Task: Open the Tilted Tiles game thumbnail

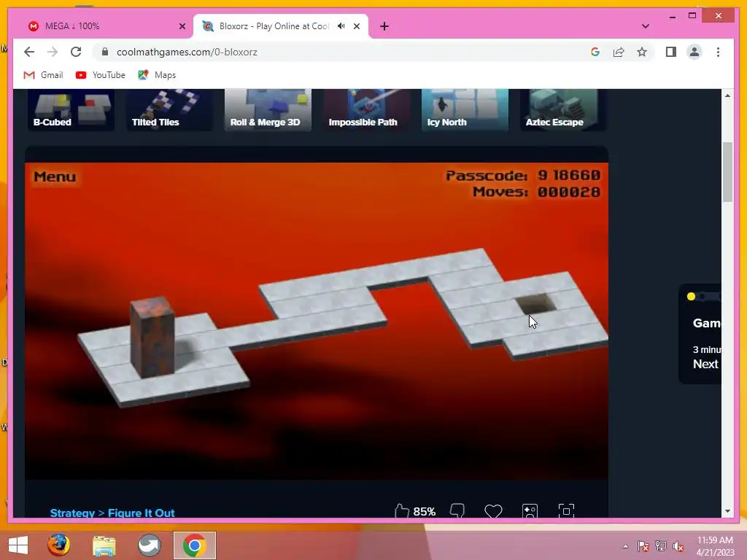Action: (169, 110)
